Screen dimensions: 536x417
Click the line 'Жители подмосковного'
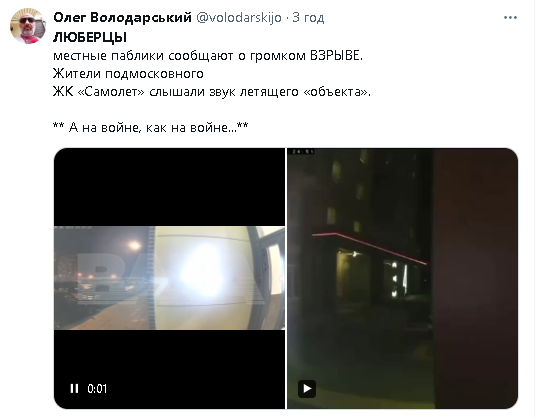[x=128, y=73]
